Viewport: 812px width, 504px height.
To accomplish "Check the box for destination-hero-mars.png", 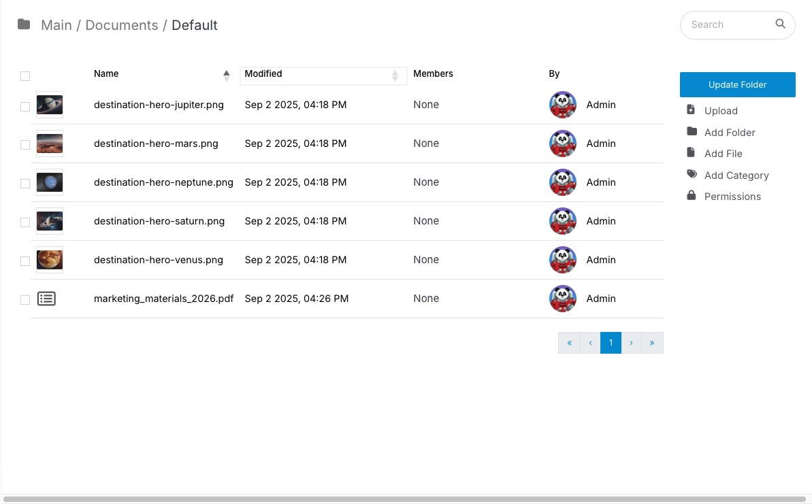I will [25, 145].
